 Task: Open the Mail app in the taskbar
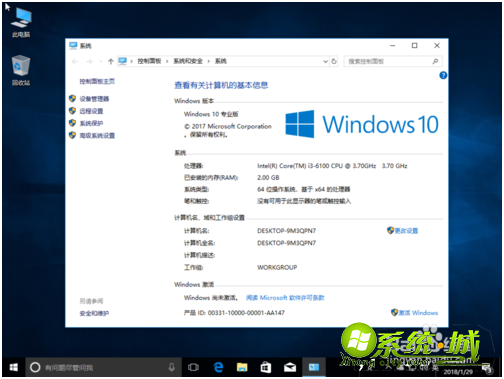[x=290, y=367]
